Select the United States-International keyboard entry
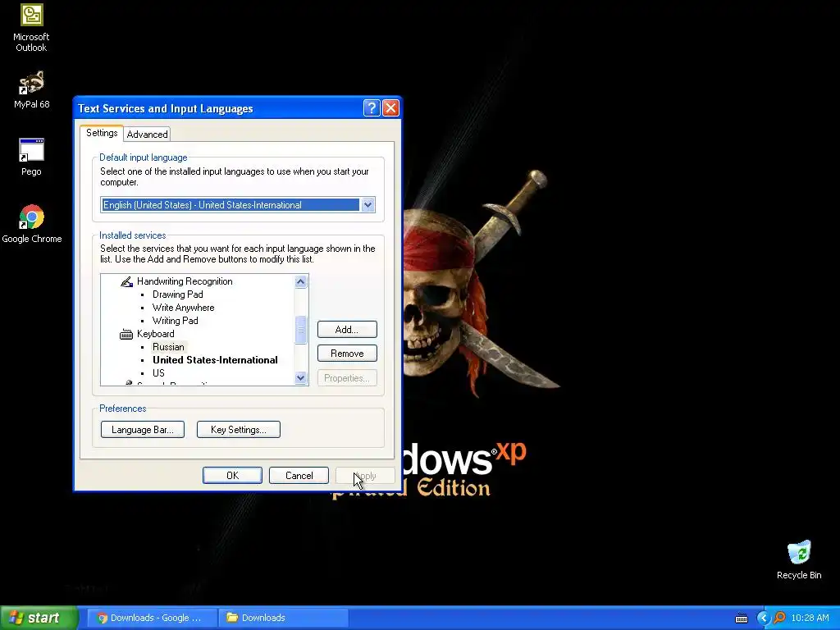840x630 pixels. pyautogui.click(x=215, y=360)
